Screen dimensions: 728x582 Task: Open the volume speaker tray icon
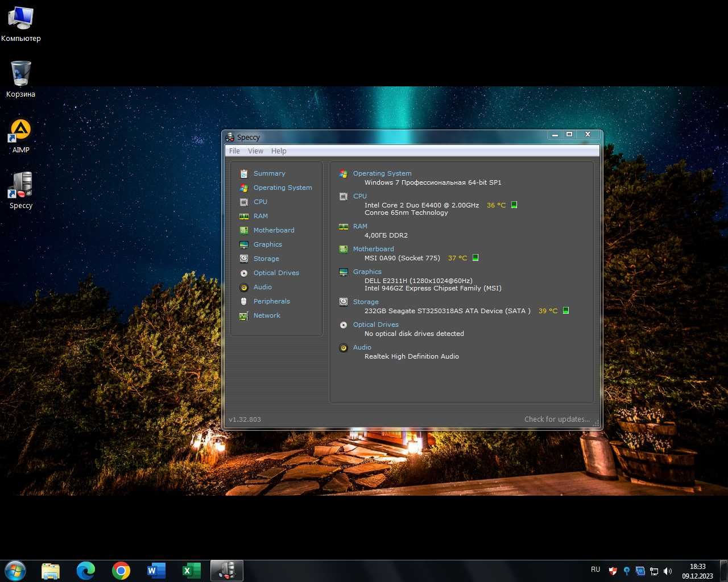668,571
